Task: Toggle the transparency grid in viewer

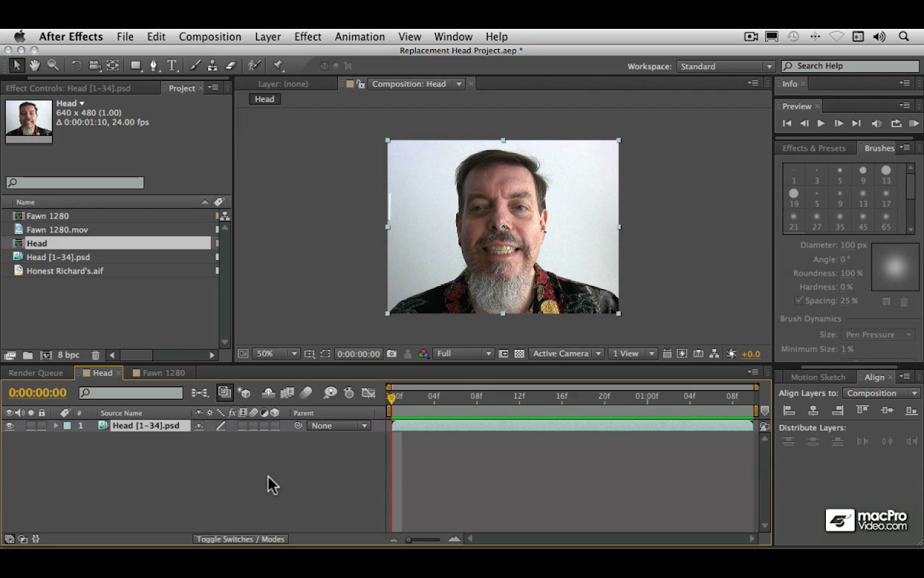Action: [519, 354]
